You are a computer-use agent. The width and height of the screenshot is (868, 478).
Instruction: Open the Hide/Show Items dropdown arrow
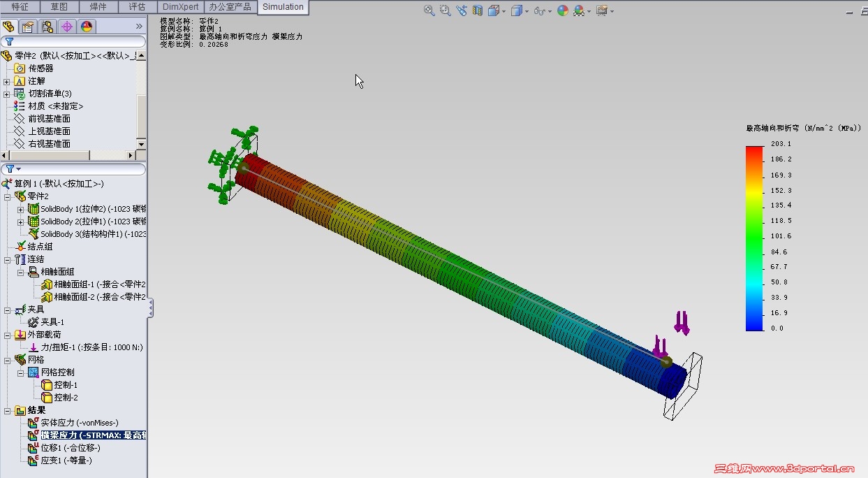[550, 11]
